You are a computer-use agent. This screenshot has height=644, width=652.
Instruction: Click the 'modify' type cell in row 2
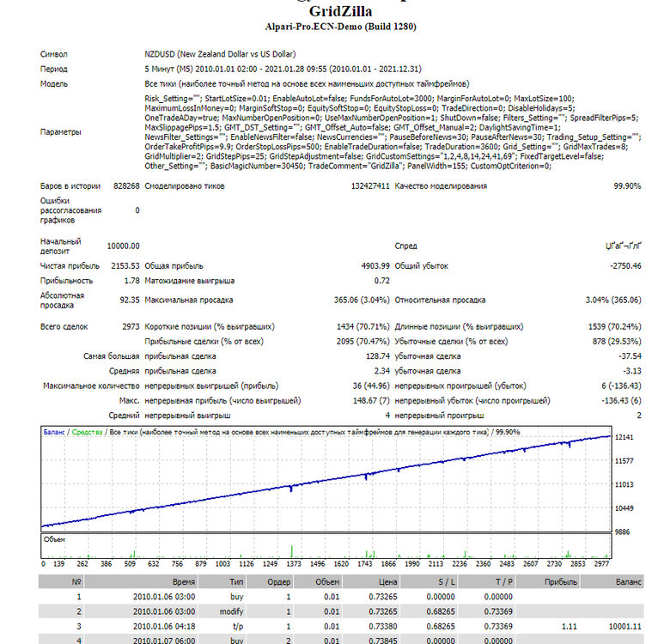(231, 611)
